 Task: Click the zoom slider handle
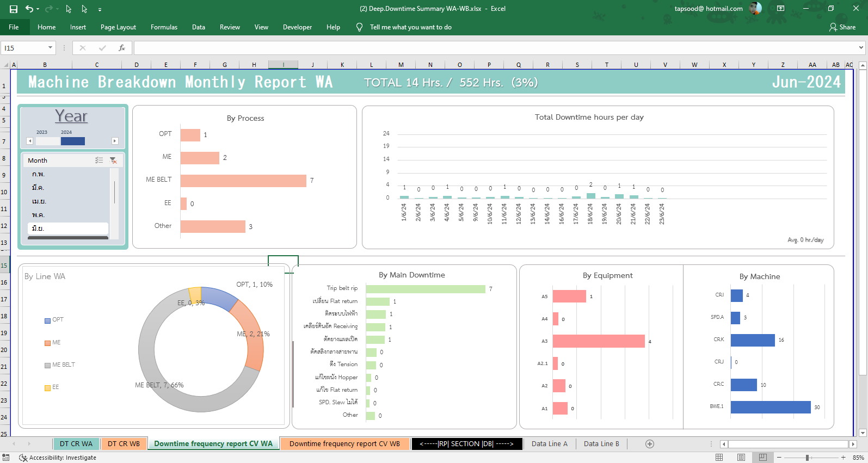807,458
